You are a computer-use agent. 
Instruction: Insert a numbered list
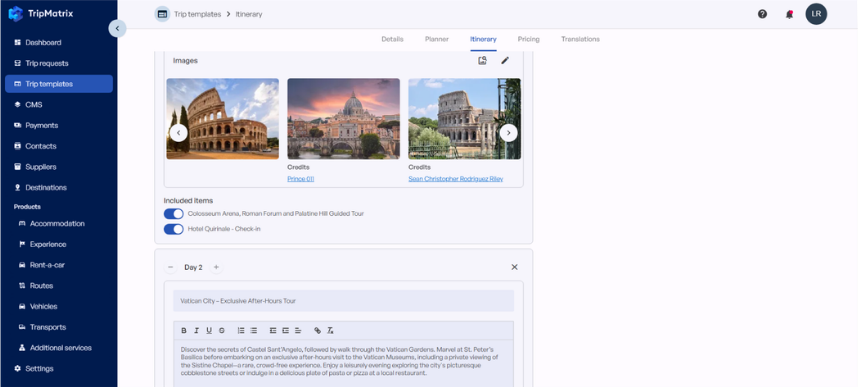coord(241,331)
